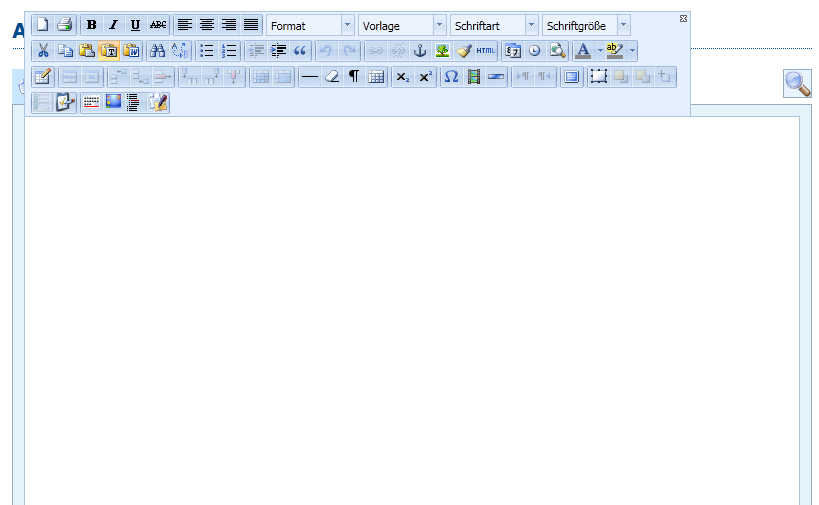This screenshot has height=505, width=819.
Task: Click the cut scissors icon
Action: 42,51
